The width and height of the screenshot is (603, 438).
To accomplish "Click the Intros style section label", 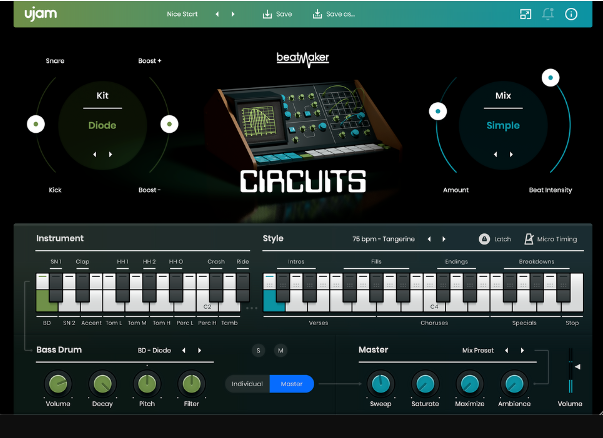I will click(296, 261).
